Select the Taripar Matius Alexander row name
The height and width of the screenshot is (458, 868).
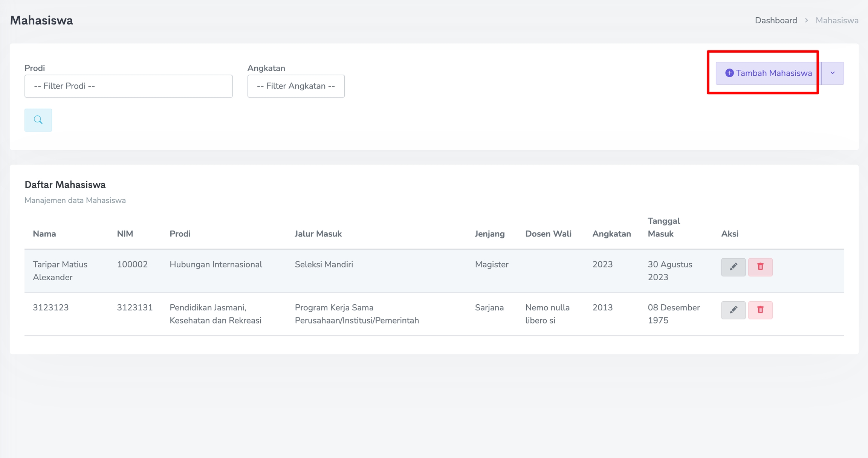click(x=60, y=271)
